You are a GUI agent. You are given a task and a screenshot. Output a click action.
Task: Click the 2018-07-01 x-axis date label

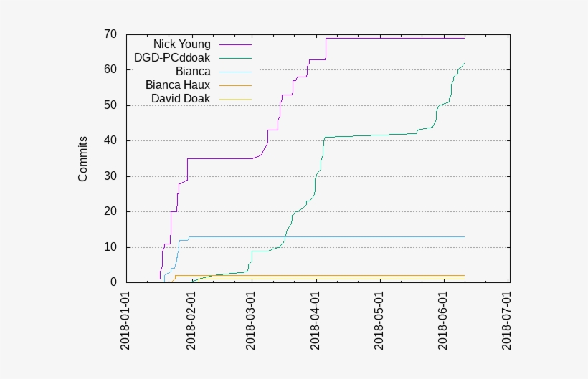[507, 320]
